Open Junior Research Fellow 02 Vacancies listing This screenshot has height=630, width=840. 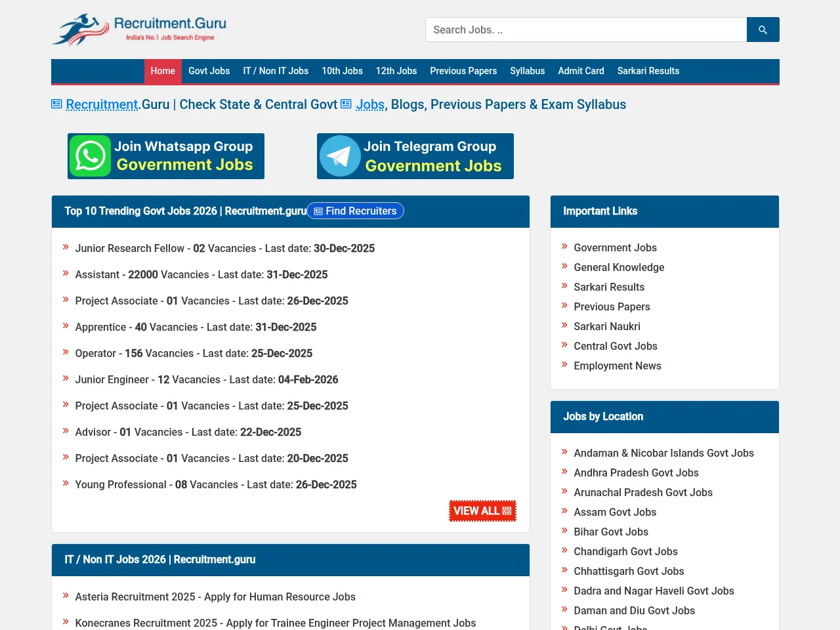click(225, 248)
